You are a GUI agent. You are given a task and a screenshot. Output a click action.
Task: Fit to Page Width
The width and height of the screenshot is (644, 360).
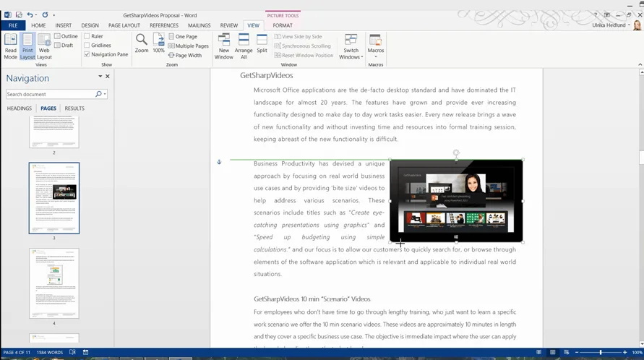pos(185,56)
